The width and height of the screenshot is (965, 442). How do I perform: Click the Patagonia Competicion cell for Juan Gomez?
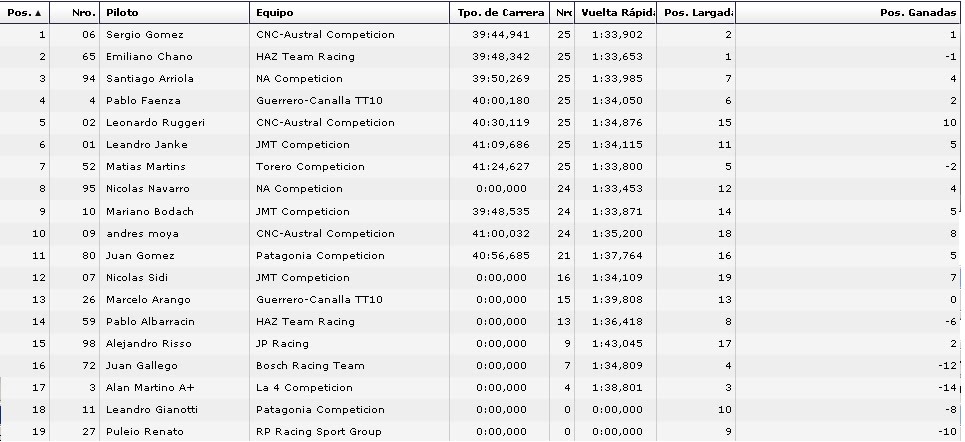click(x=320, y=255)
